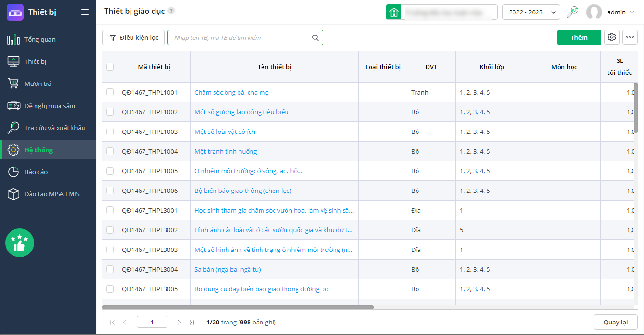The width and height of the screenshot is (644, 335).
Task: Click column header Loại thiết bị
Action: 383,67
